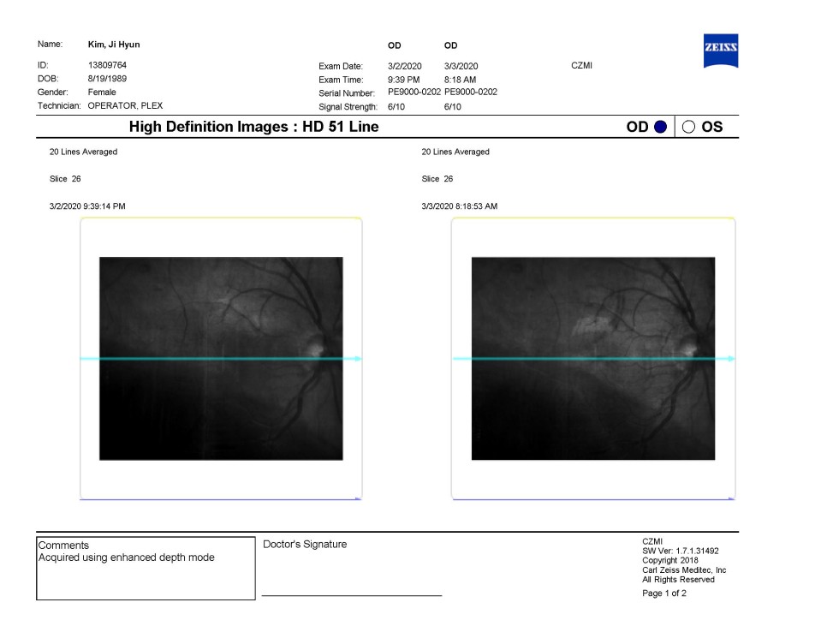
Task: Select the OS radio button
Action: [688, 127]
